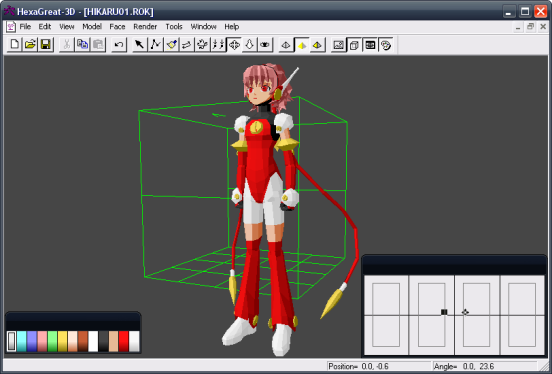Viewport: 552px width, 374px height.
Task: Open the File menu
Action: pos(25,27)
